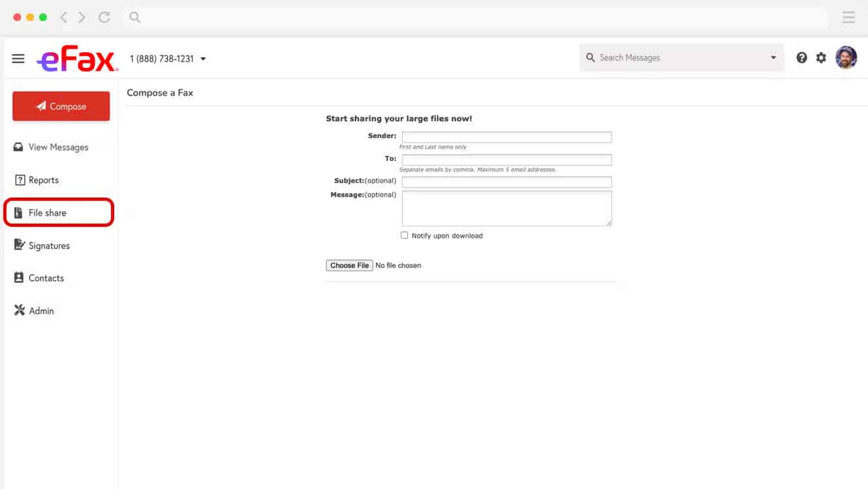868x489 pixels.
Task: Open the browser menu icon at top right
Action: point(848,18)
